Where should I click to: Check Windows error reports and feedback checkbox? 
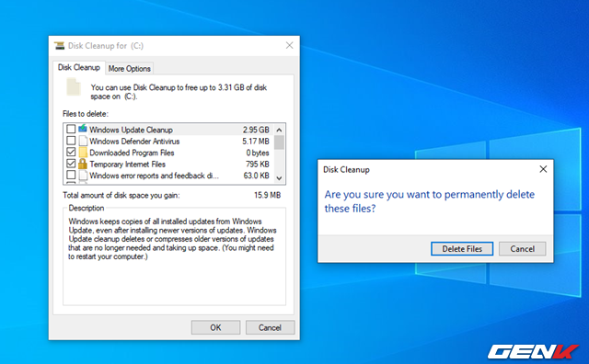(71, 175)
